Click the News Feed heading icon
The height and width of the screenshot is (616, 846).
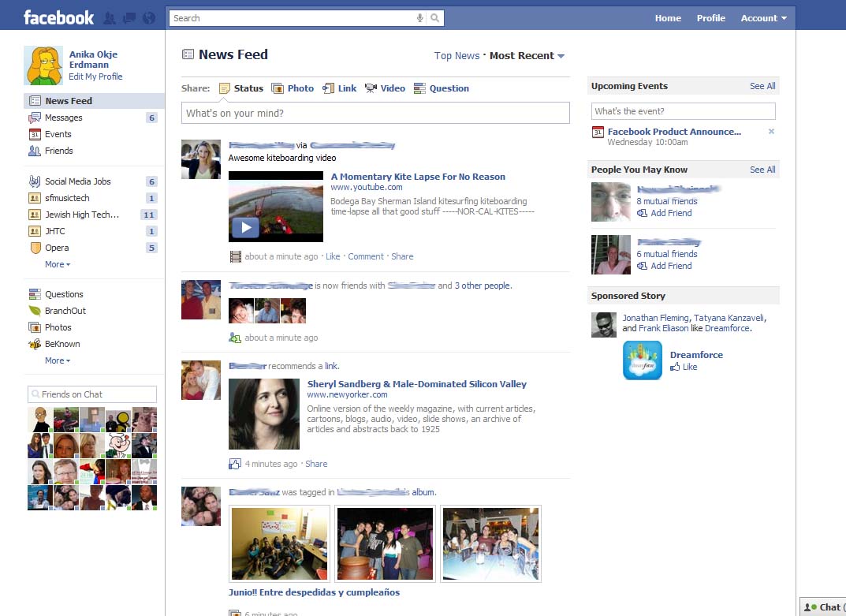coord(188,54)
